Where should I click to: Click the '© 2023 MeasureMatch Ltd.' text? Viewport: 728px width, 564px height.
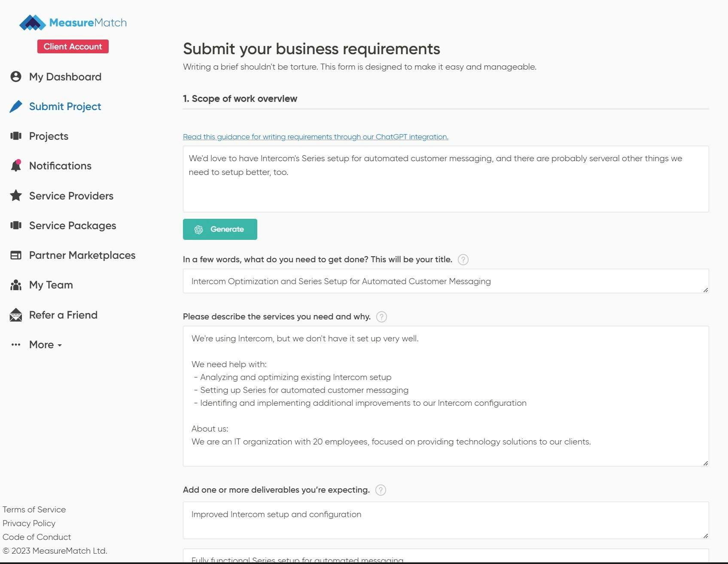[x=55, y=551]
